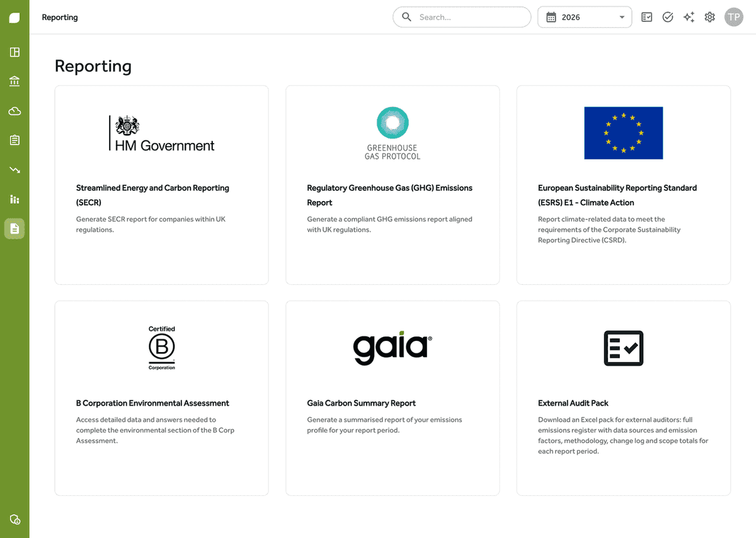Open the bar chart analytics icon in sidebar
Screen dimensions: 756x538
(14, 199)
